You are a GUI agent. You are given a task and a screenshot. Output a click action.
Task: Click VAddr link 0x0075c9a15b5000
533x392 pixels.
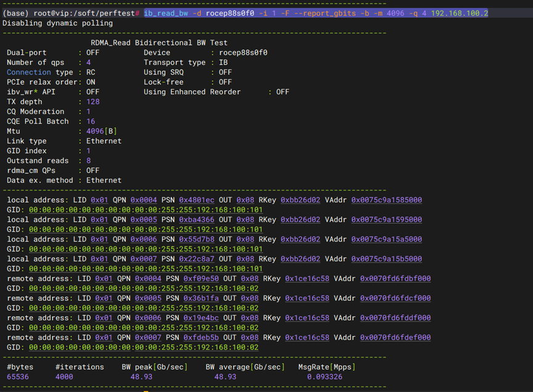point(386,259)
